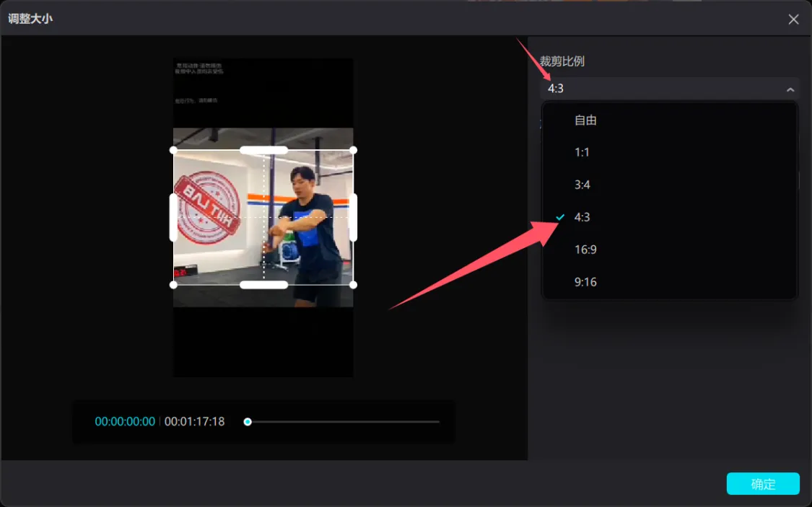Choose the 1:1 crop ratio
Image resolution: width=812 pixels, height=507 pixels.
(x=582, y=152)
